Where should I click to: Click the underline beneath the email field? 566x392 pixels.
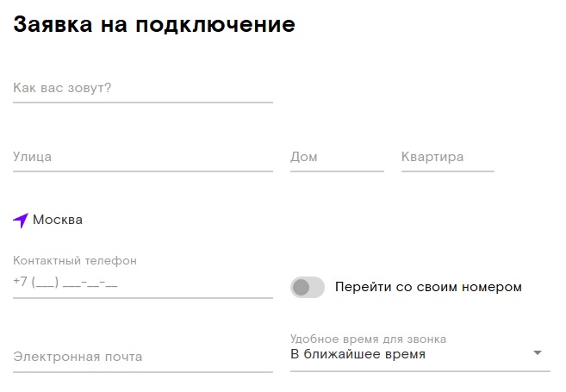point(142,372)
